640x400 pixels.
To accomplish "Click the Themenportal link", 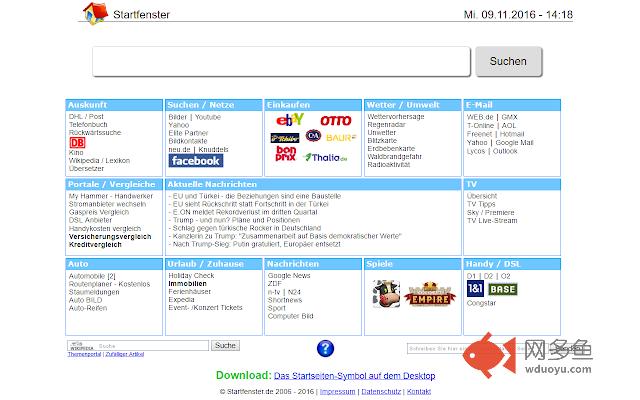I will (84, 354).
